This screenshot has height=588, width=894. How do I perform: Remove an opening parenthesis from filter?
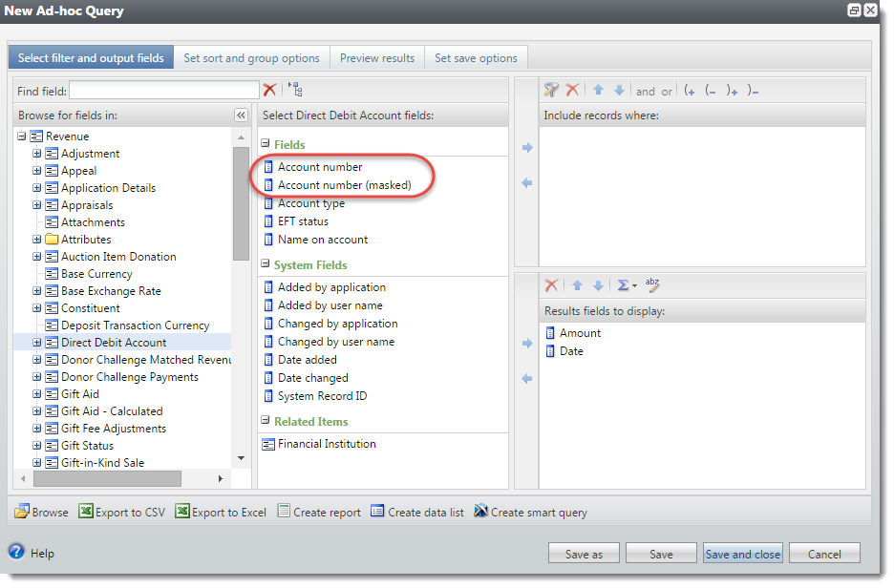711,91
